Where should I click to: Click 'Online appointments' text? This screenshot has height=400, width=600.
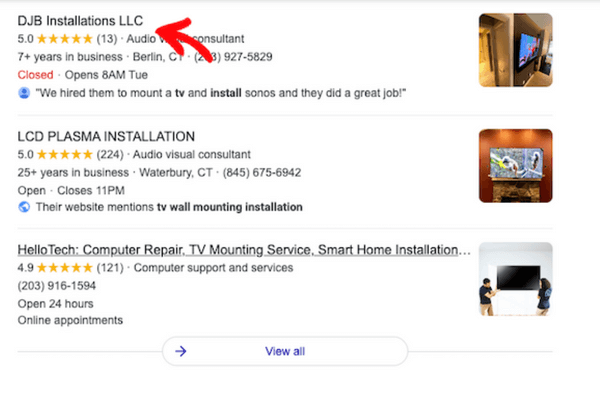[x=70, y=320]
